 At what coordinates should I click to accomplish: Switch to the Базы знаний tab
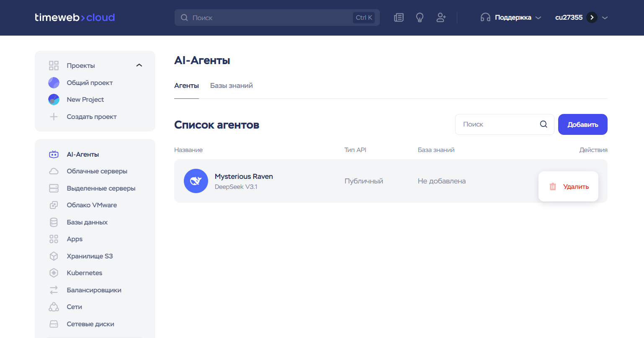coord(231,86)
